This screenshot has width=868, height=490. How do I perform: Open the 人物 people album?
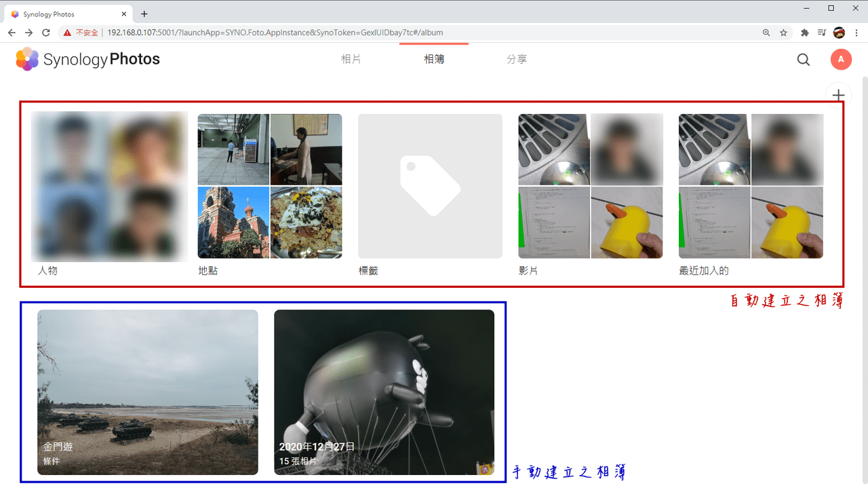(110, 187)
